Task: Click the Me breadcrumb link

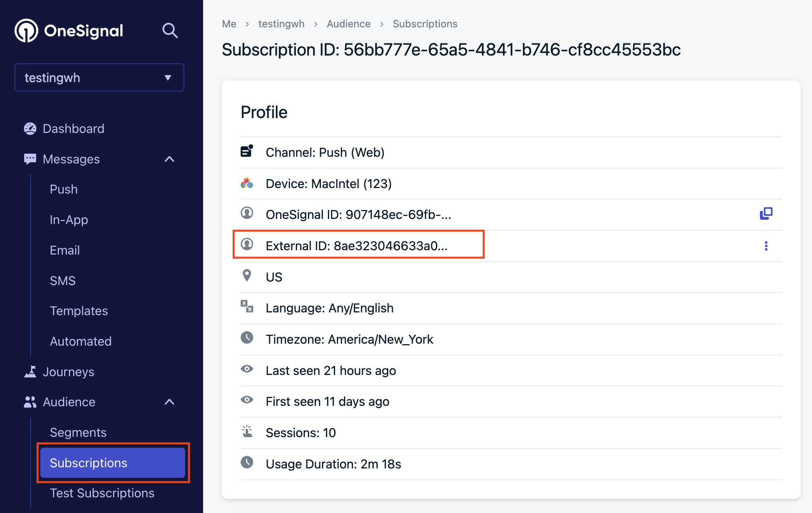Action: 229,24
